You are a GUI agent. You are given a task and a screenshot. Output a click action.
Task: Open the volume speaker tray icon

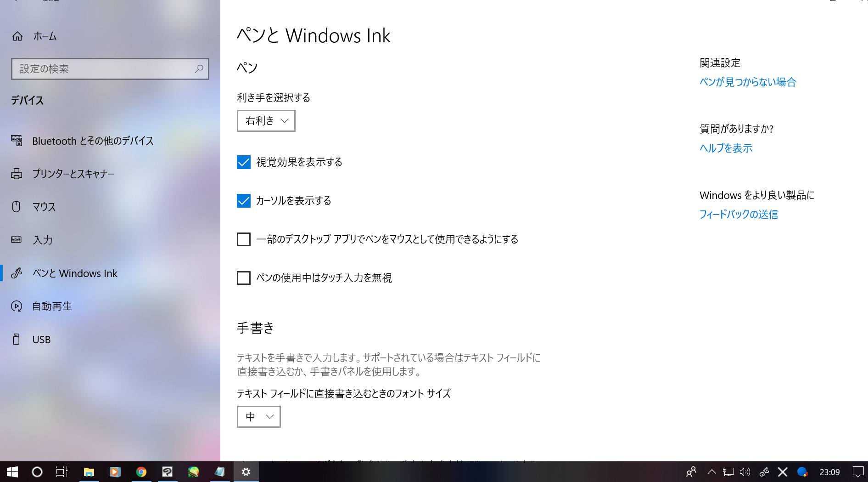[745, 472]
